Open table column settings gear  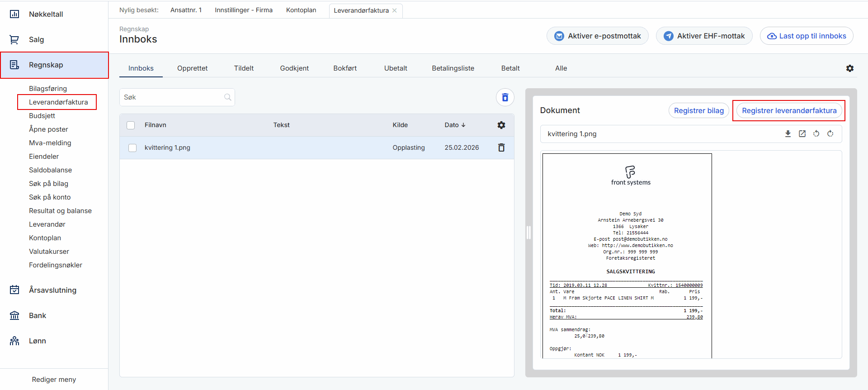501,125
